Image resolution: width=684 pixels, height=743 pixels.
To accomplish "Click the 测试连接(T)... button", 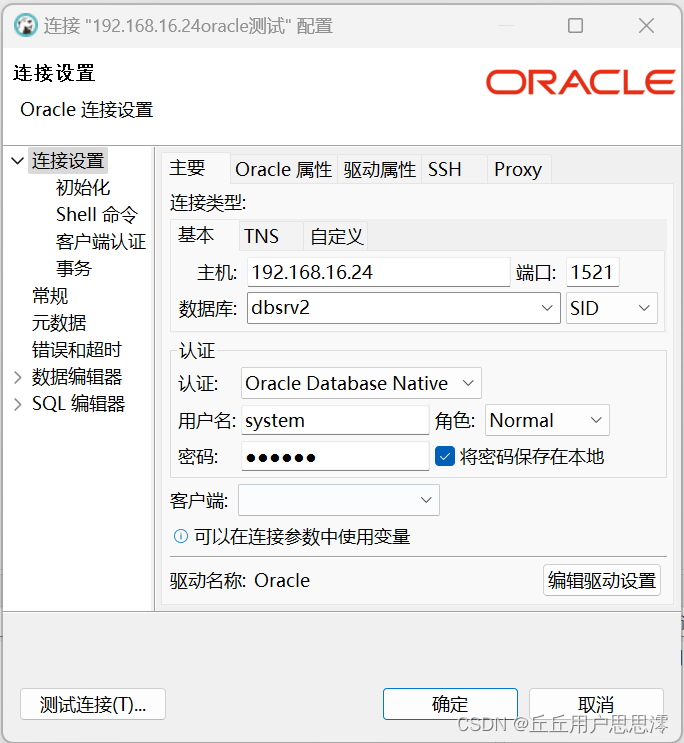I will pyautogui.click(x=93, y=704).
